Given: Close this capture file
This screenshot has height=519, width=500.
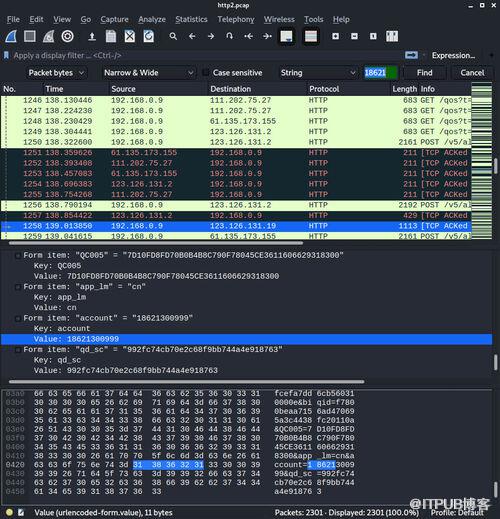Looking at the screenshot, I should click(130, 36).
